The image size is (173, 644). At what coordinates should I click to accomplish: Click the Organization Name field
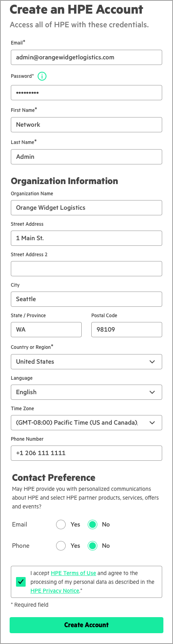click(x=86, y=208)
